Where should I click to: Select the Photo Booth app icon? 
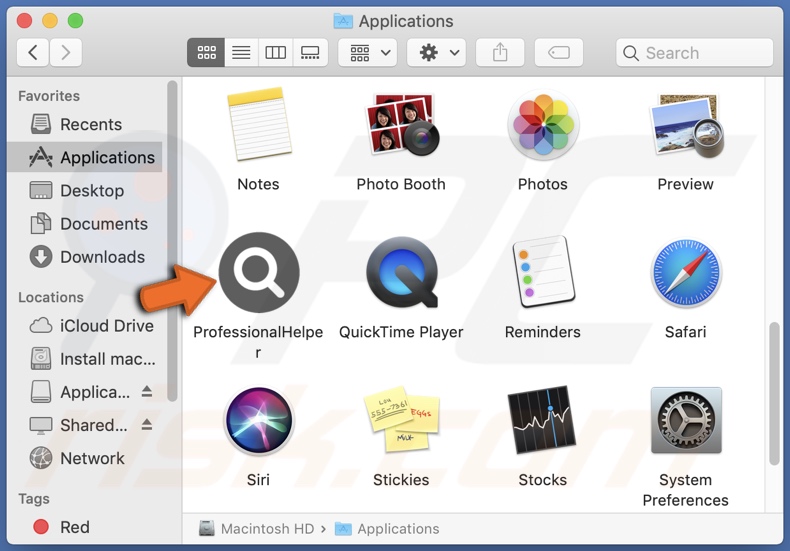pos(402,124)
